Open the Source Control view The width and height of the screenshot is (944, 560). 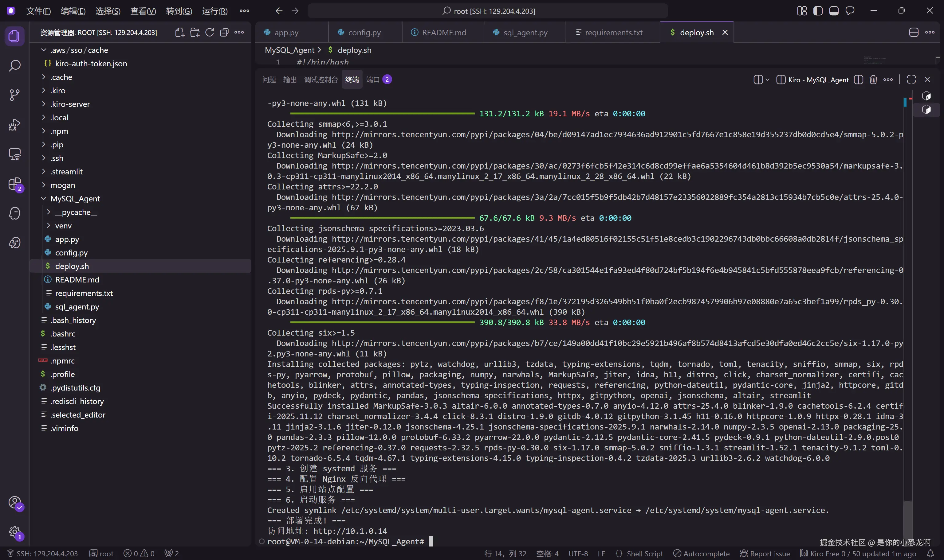point(14,95)
